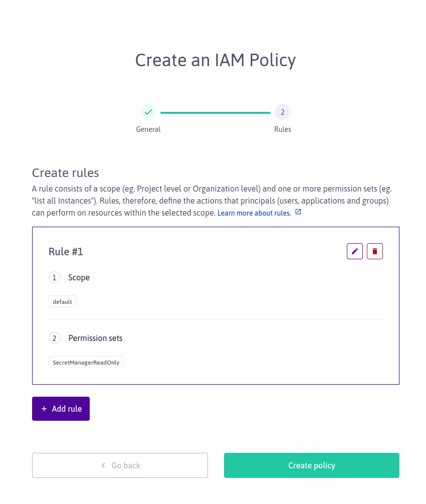The width and height of the screenshot is (426, 504).
Task: Click the back chevron on Go back
Action: tap(103, 465)
